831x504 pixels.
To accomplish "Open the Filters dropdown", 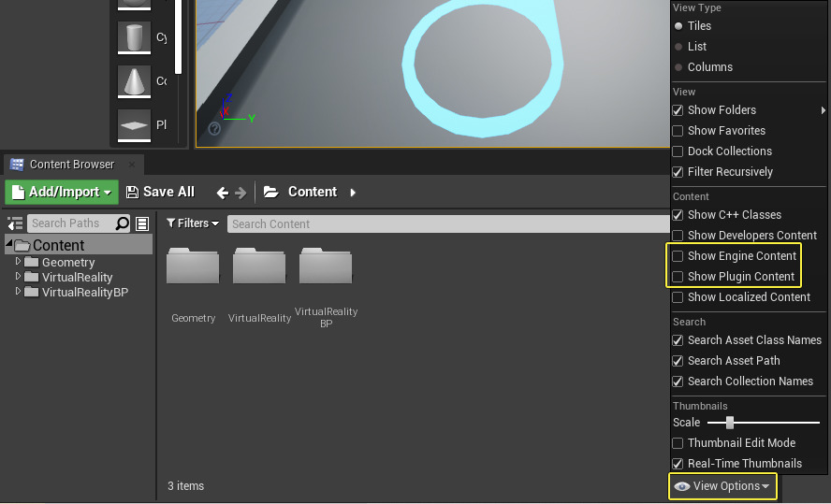I will (x=193, y=223).
